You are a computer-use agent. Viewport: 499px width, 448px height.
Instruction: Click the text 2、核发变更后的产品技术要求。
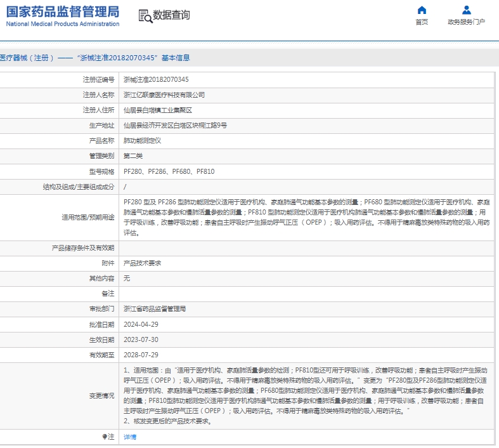(168, 421)
